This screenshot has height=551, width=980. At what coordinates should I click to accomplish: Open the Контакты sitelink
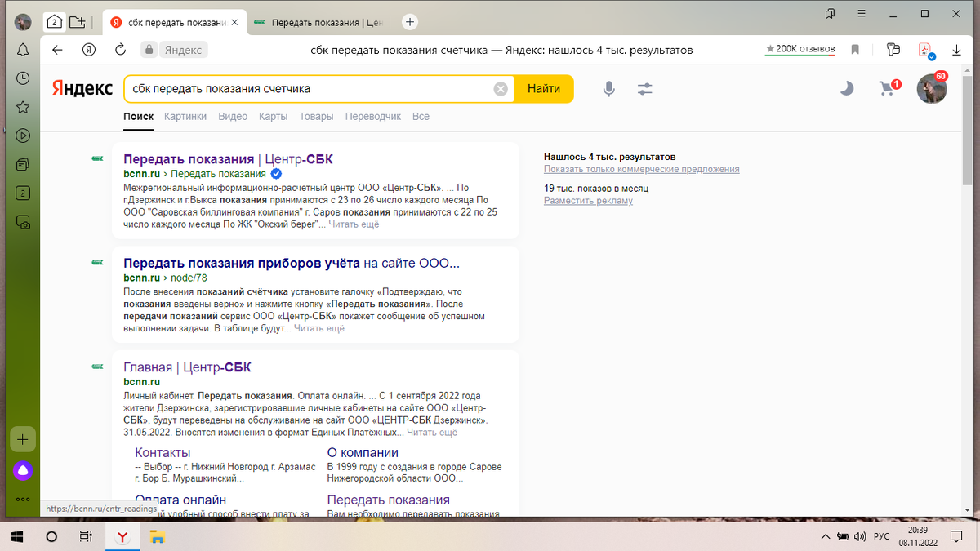pyautogui.click(x=163, y=453)
